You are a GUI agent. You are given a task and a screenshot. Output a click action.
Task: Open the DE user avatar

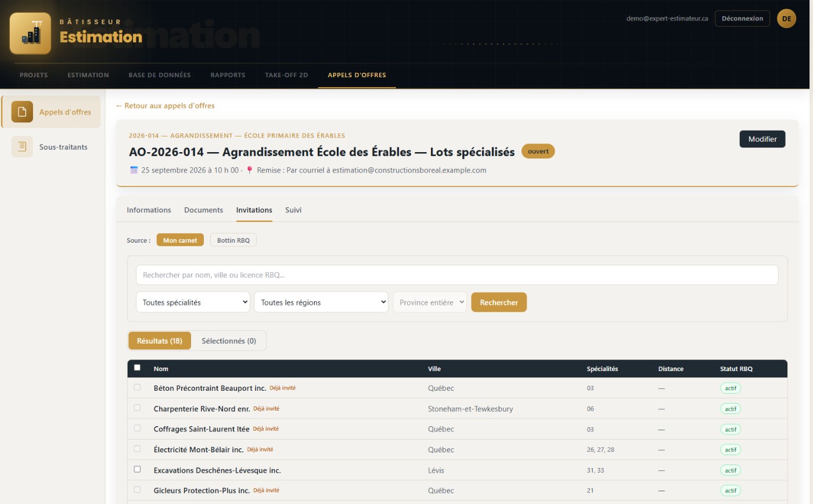[x=786, y=19]
